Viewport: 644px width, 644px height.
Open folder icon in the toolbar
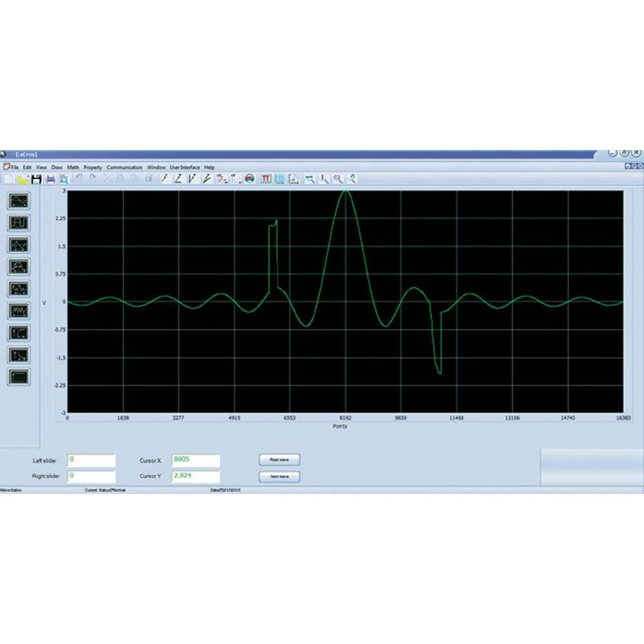pos(23,179)
